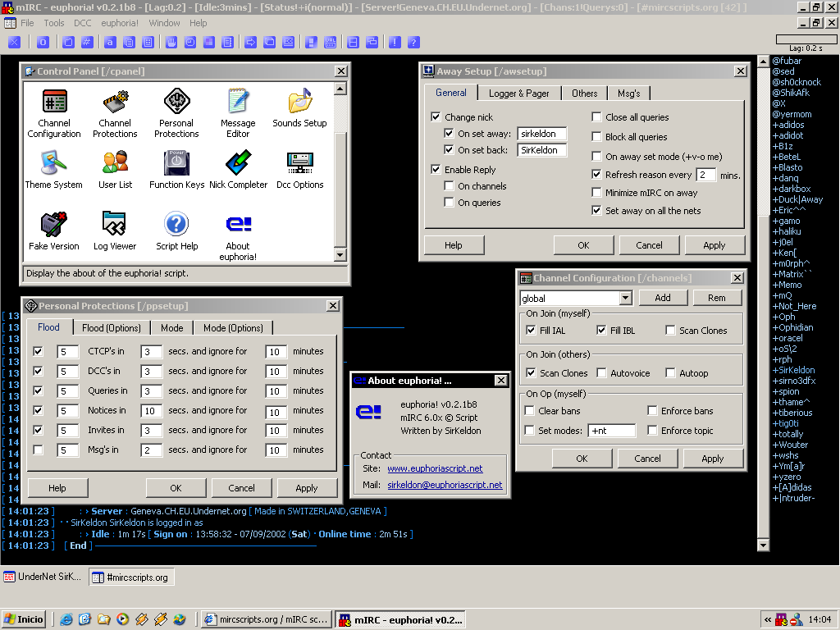Viewport: 840px width, 630px height.
Task: Switch to #mircscripts.org window button
Action: pos(132,577)
